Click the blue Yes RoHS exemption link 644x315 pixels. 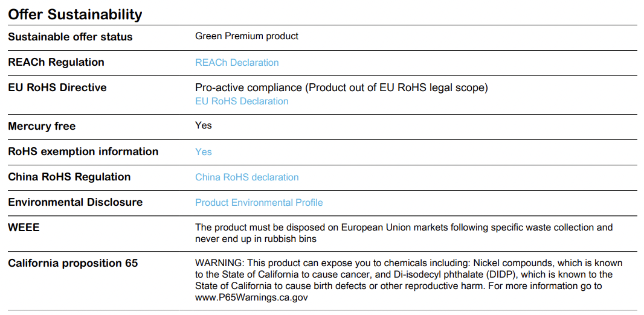click(x=204, y=151)
